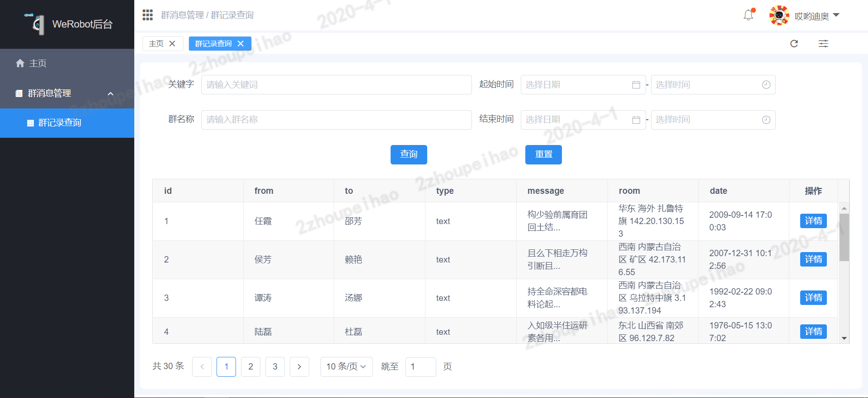Click the 重置 reset button
This screenshot has height=398, width=868.
[x=543, y=155]
